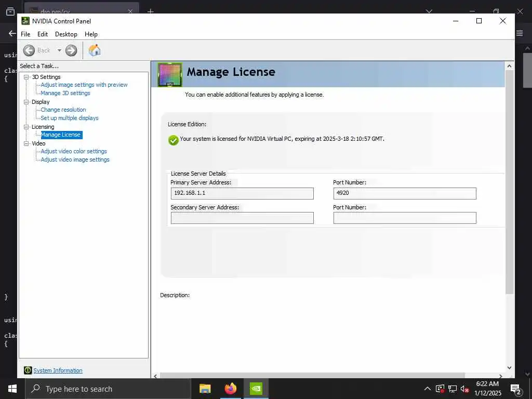Click the taskbar clock 6:22 AM
Viewport: 532px width, 399px height.
click(487, 384)
